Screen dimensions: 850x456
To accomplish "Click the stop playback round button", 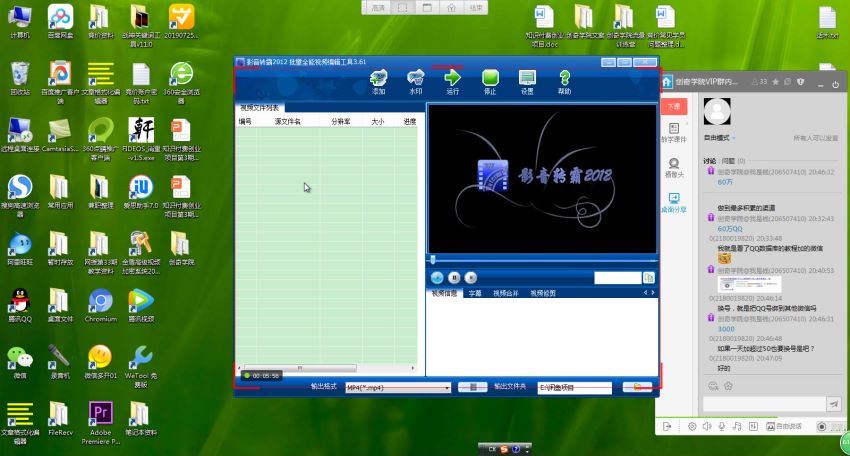I will click(x=471, y=278).
